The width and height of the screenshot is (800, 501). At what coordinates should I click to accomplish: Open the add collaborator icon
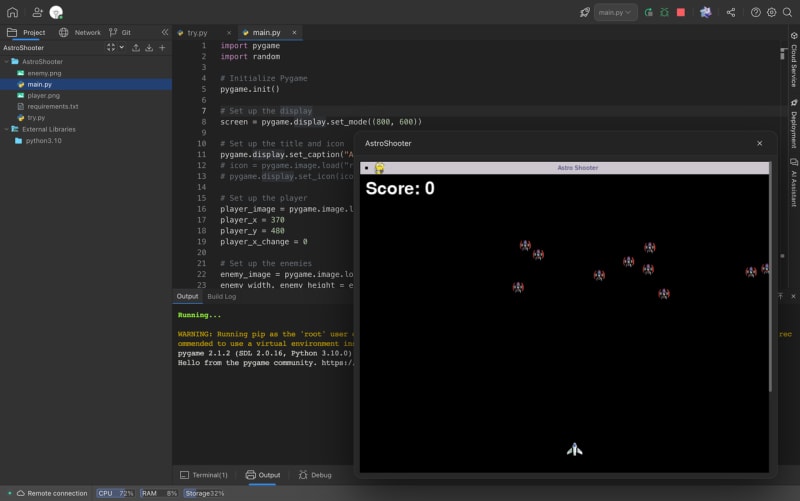pos(37,12)
